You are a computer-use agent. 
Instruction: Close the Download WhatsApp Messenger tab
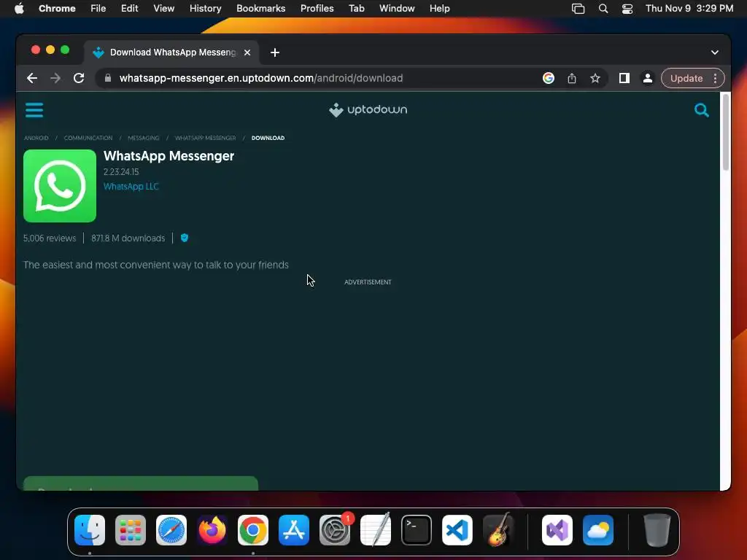click(x=247, y=52)
